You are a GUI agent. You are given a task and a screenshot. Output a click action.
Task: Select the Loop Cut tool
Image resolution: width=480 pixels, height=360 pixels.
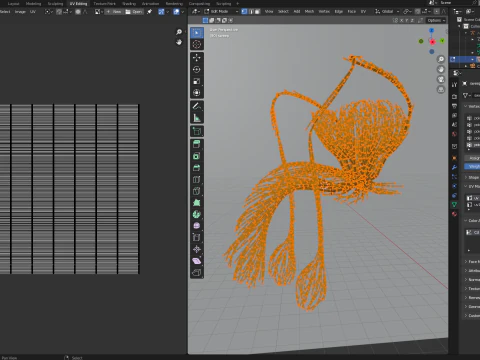[x=197, y=179]
